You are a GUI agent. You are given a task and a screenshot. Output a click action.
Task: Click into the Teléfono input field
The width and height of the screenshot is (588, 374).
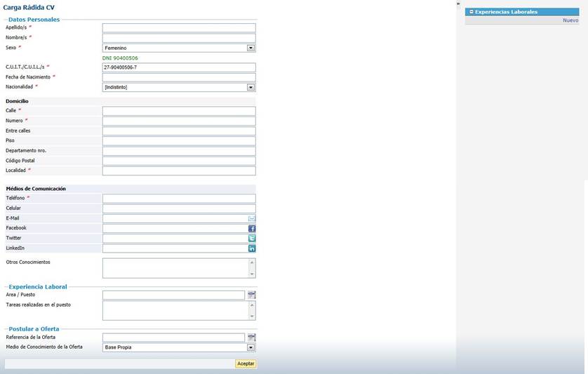tap(178, 199)
